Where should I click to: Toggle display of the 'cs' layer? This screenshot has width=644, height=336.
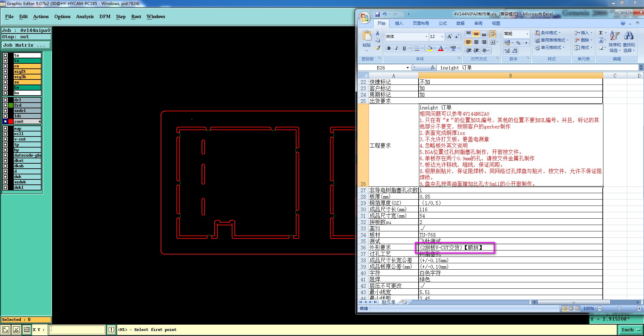click(5, 66)
